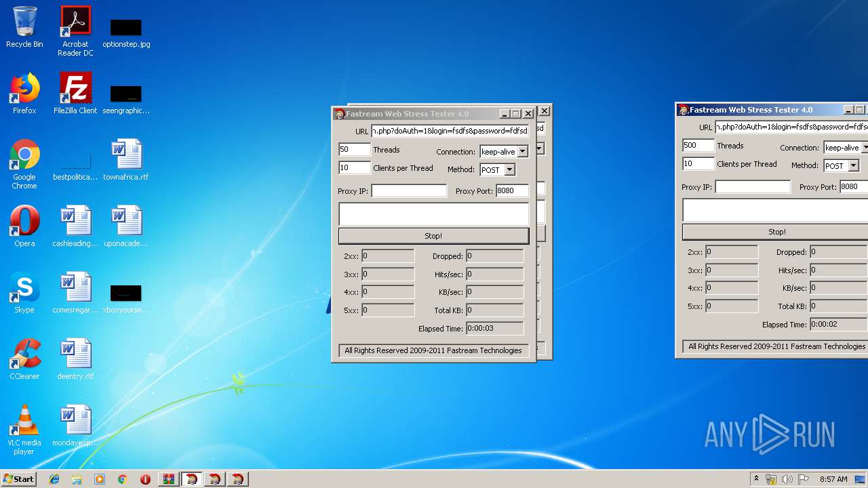868x488 pixels.
Task: Open VLC media player shortcut
Action: pyautogui.click(x=24, y=430)
